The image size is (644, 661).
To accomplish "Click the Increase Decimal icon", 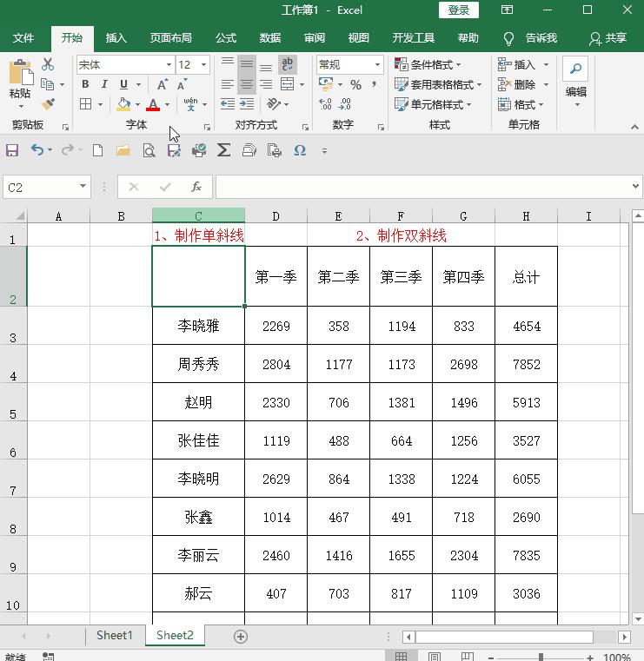I will pos(325,103).
